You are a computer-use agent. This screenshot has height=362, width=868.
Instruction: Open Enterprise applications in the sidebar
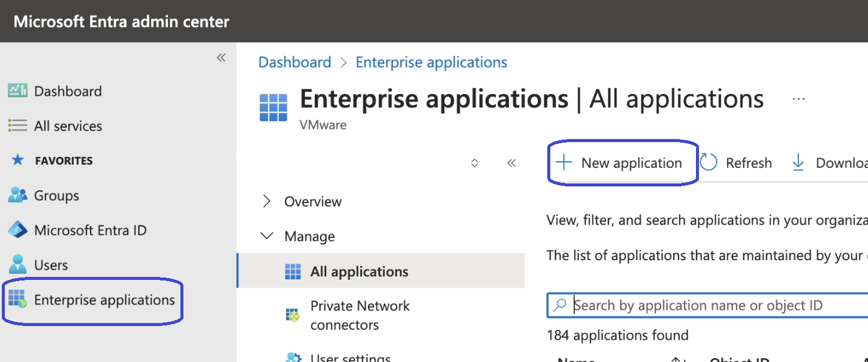click(104, 300)
